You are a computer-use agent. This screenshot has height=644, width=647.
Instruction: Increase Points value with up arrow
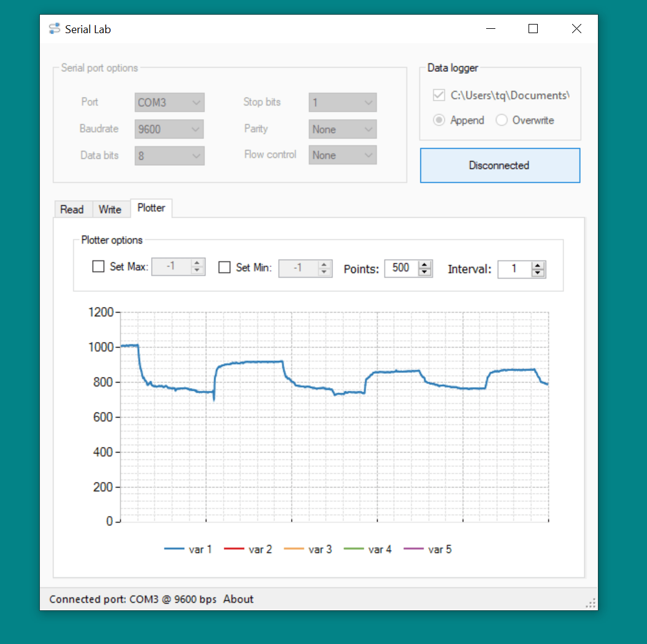click(425, 265)
